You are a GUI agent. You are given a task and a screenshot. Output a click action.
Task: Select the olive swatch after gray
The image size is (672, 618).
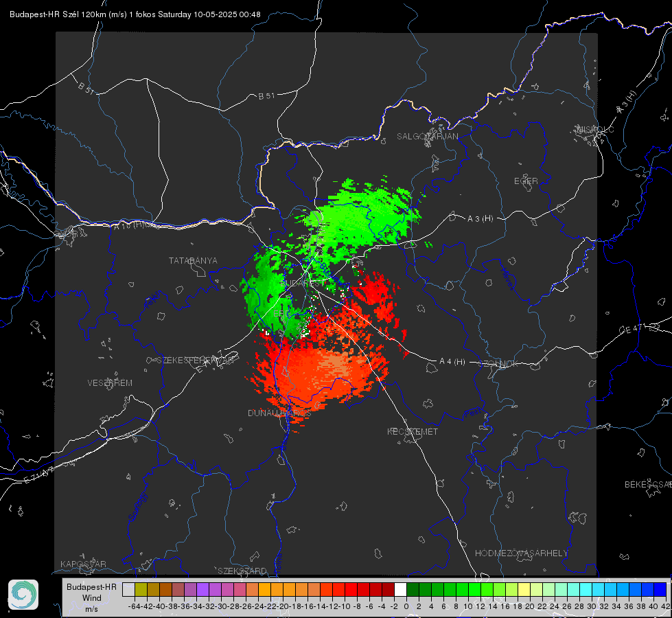(141, 589)
